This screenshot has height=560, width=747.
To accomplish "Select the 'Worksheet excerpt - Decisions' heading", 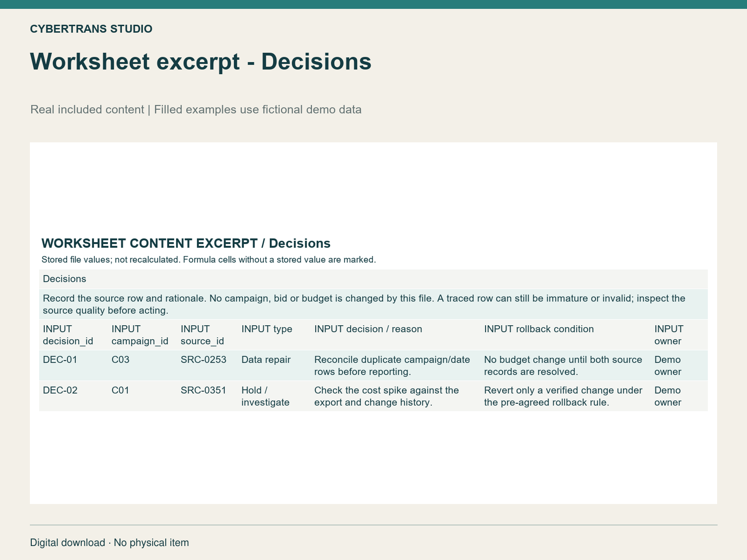I will point(201,62).
